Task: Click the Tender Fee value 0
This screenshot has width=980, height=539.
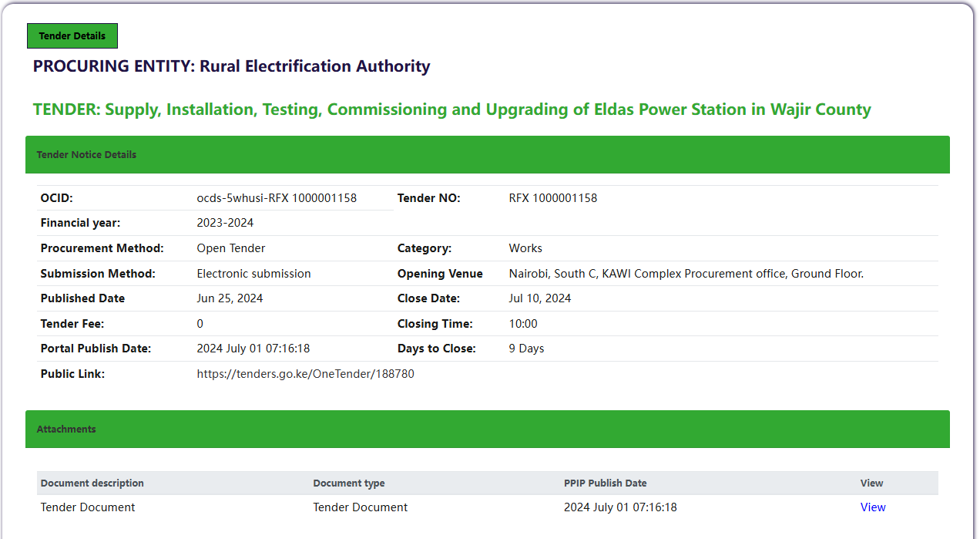Action: (200, 324)
